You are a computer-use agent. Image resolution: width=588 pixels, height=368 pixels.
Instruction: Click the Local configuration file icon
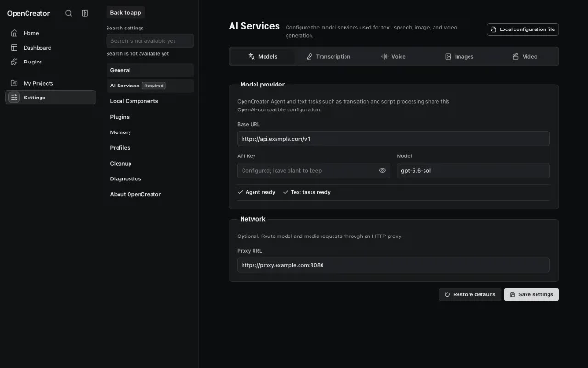[x=493, y=29]
